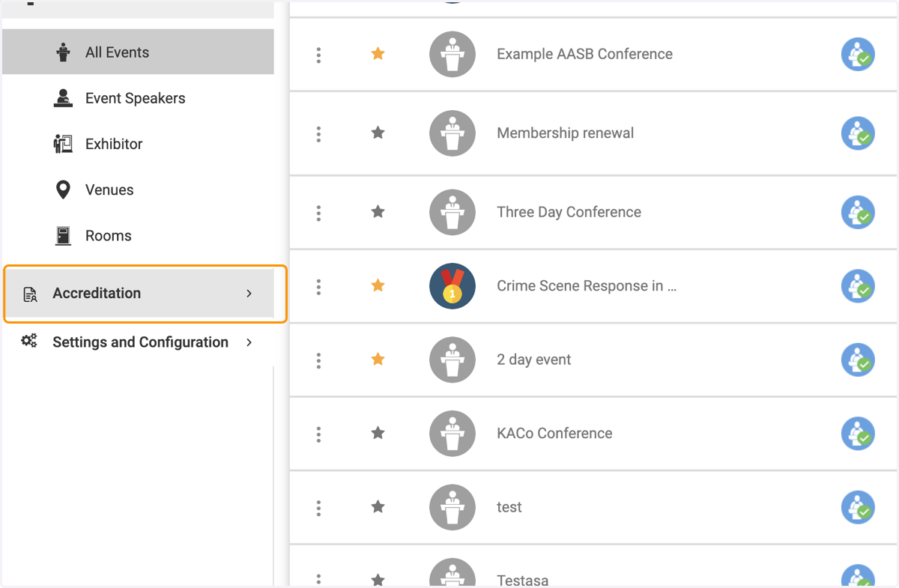Open options menu for Membership renewal
This screenshot has width=899, height=588.
coord(318,134)
